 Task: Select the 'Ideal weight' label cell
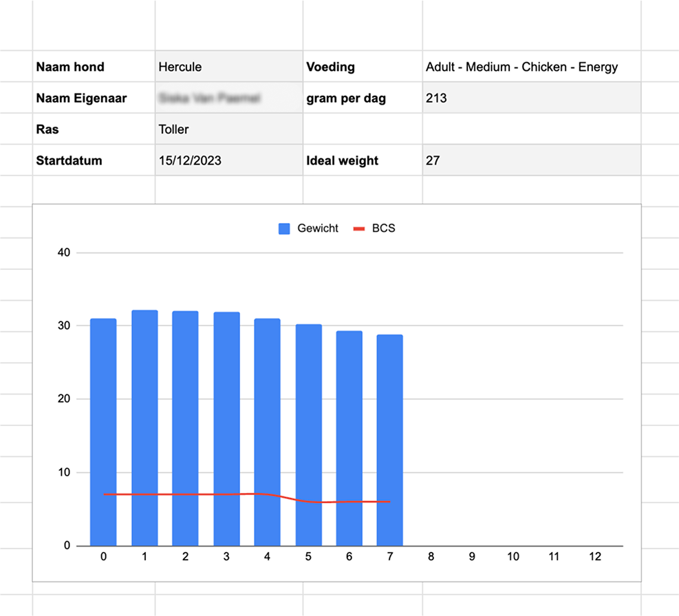(363, 160)
